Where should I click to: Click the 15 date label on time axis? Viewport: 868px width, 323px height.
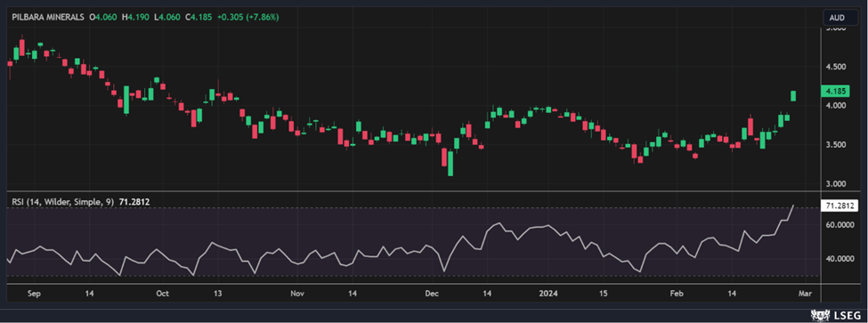tap(604, 293)
